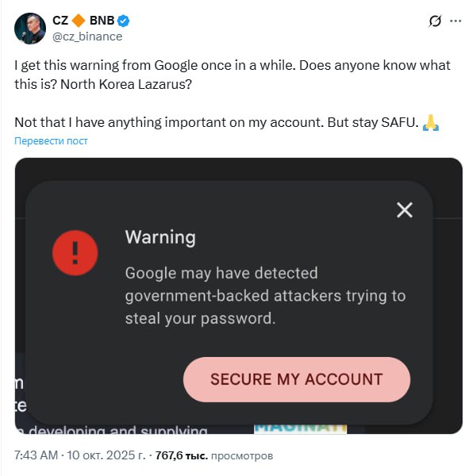Click the government-backed attackers warning message
476x476 pixels.
click(265, 295)
